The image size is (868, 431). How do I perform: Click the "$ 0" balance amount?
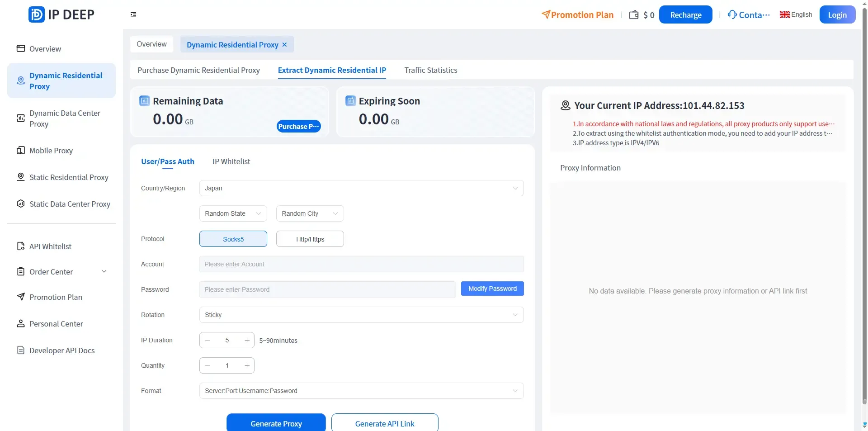(x=649, y=15)
